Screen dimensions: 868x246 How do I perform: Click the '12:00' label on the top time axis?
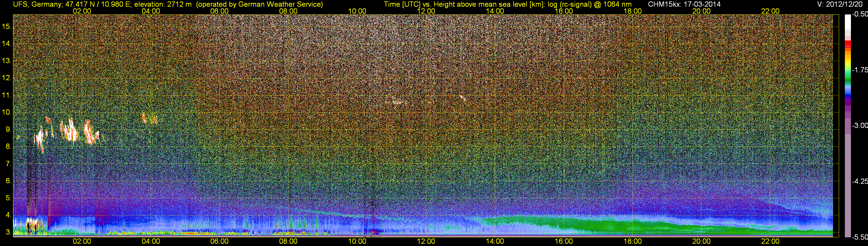[x=426, y=11]
